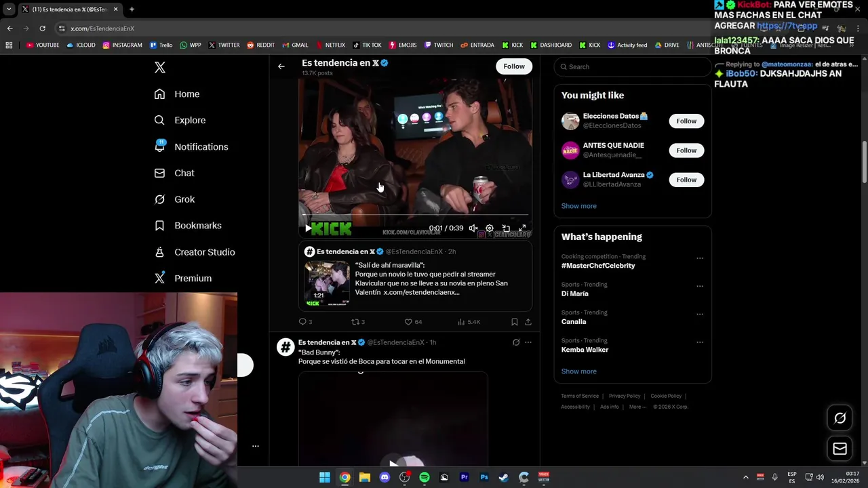
Task: Follow La Libertad Avanza account
Action: pos(686,180)
